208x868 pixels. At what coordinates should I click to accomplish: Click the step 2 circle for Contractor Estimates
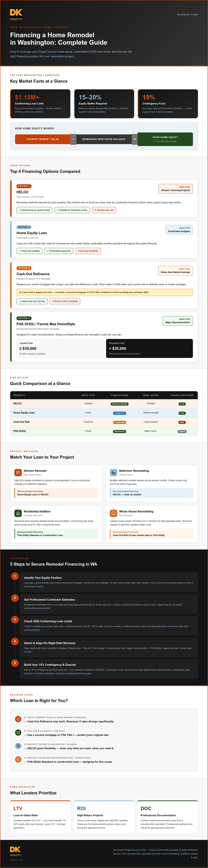click(15, 598)
